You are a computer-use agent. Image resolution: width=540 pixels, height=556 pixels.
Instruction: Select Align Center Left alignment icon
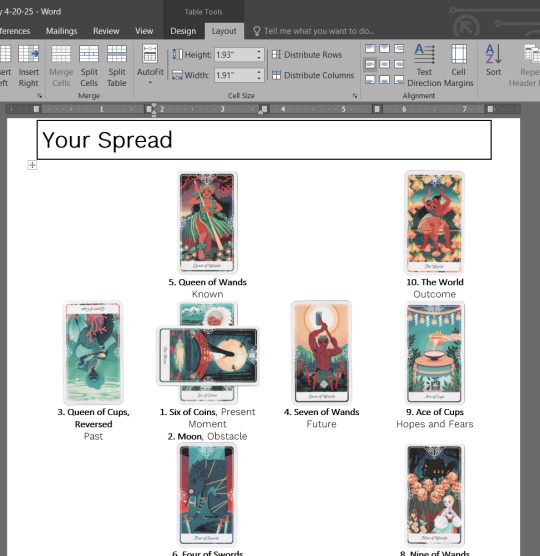click(370, 64)
